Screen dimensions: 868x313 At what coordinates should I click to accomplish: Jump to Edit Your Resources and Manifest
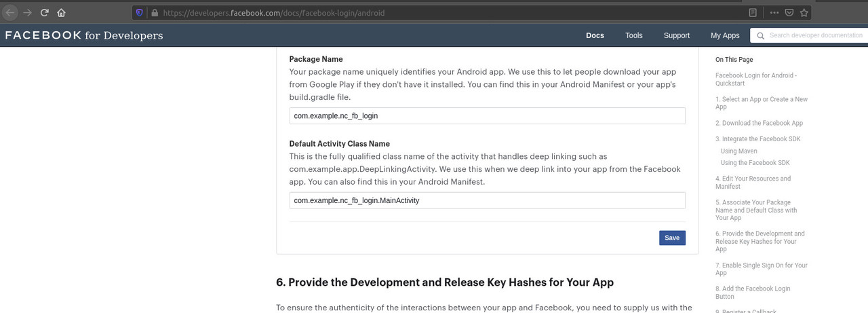tap(753, 183)
